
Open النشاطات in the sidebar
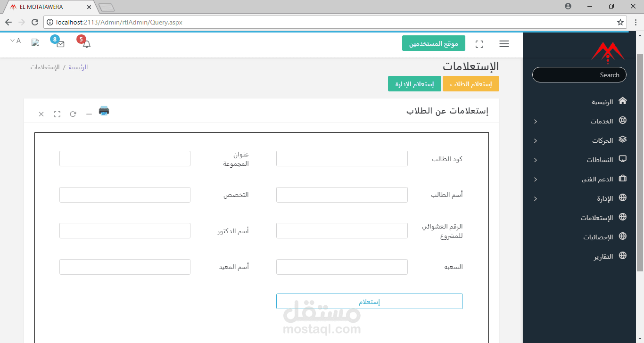point(600,160)
